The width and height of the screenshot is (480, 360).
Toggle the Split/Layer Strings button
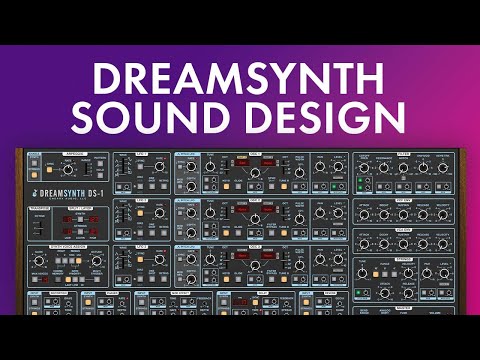pos(80,231)
